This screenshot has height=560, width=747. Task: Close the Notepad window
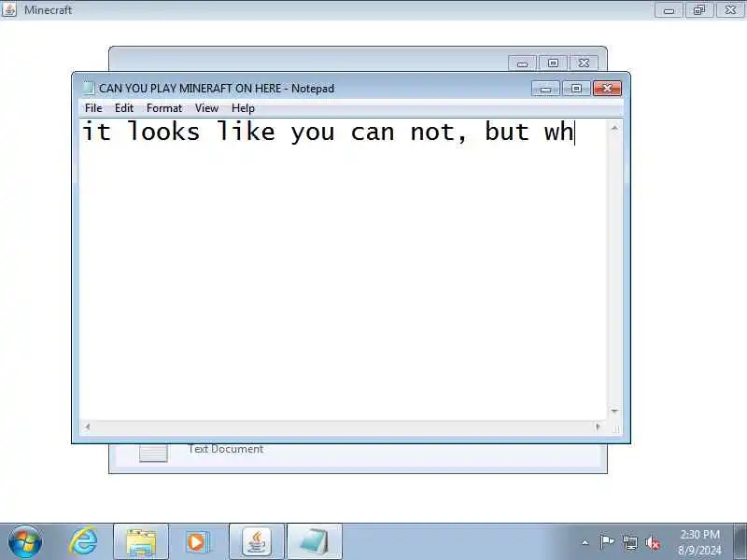click(607, 89)
